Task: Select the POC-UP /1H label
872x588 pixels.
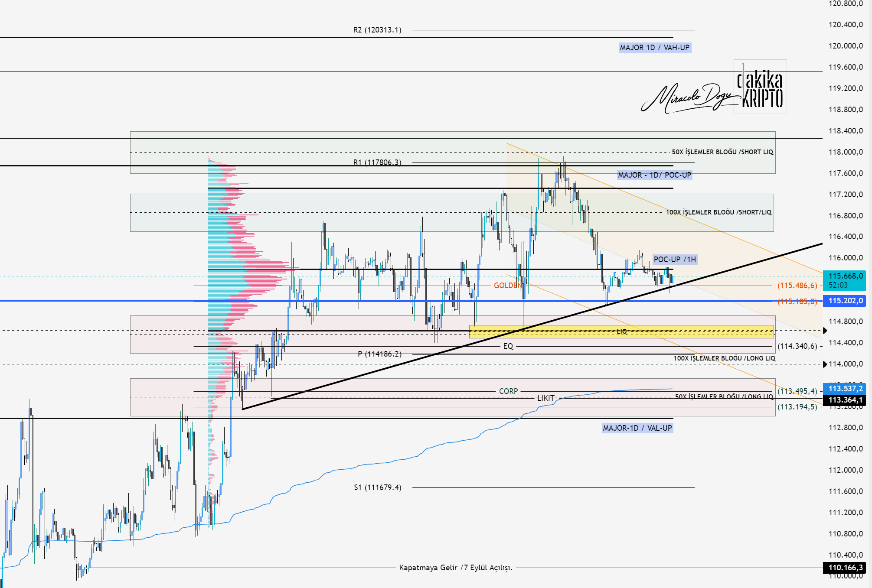Action: pos(675,260)
